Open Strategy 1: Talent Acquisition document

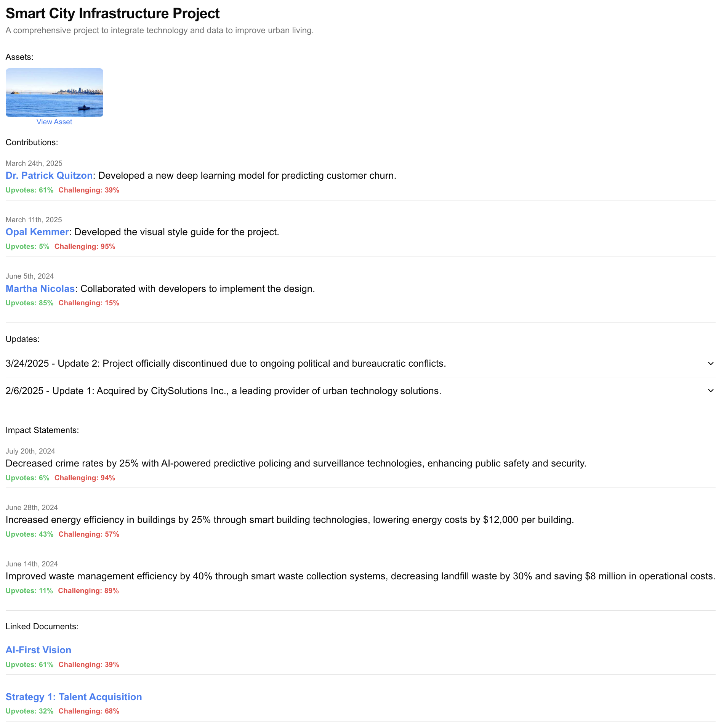click(74, 697)
